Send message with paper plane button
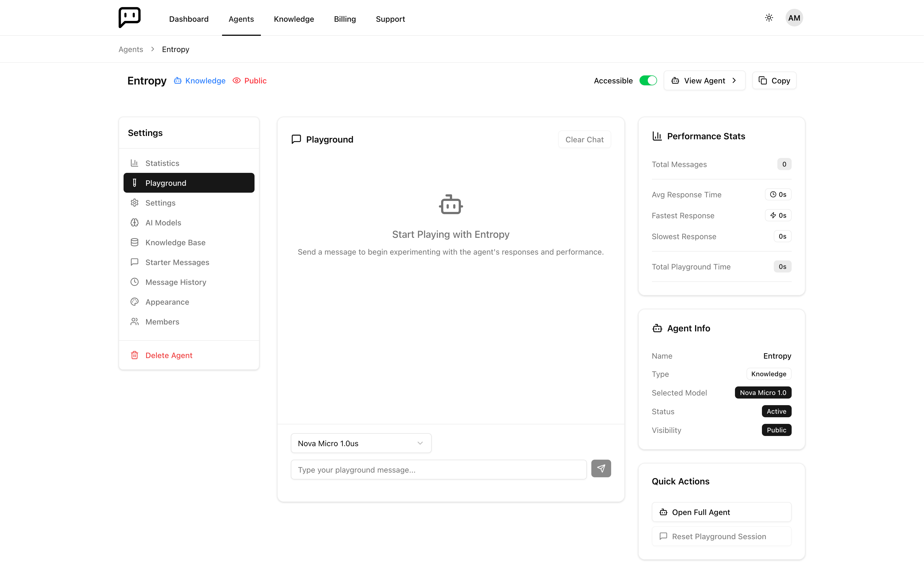This screenshot has height=578, width=924. point(601,469)
